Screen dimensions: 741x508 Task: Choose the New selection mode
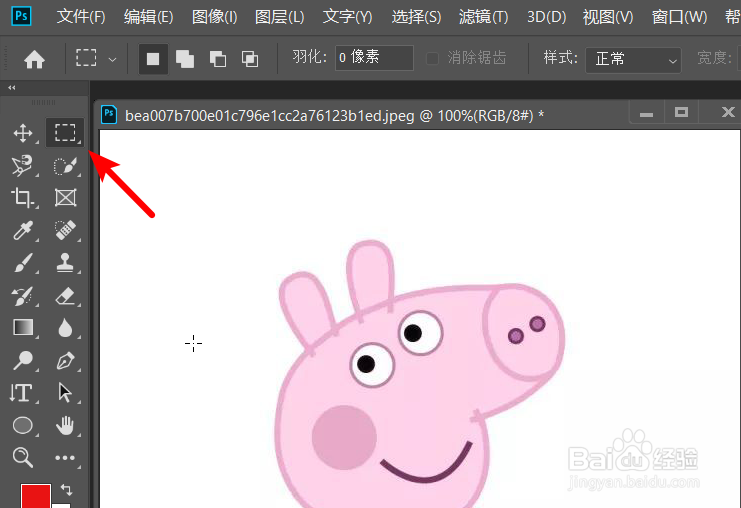153,59
